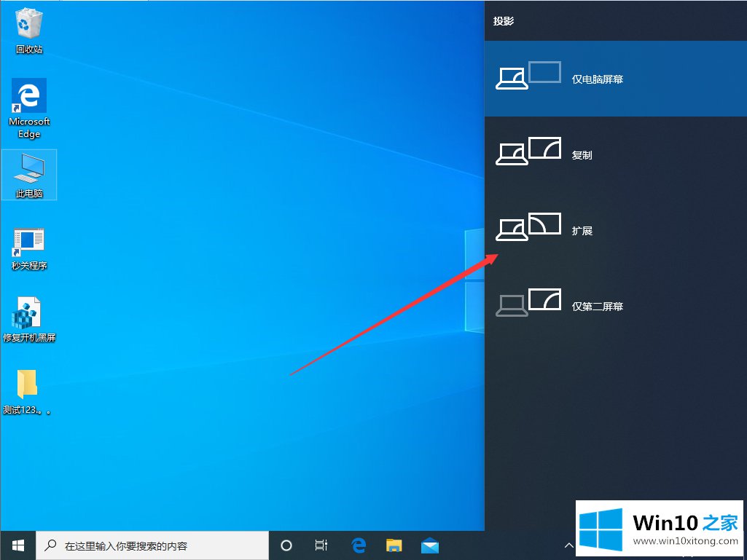Viewport: 747px width, 560px height.
Task: Open Cortana circle button on taskbar
Action: point(286,545)
